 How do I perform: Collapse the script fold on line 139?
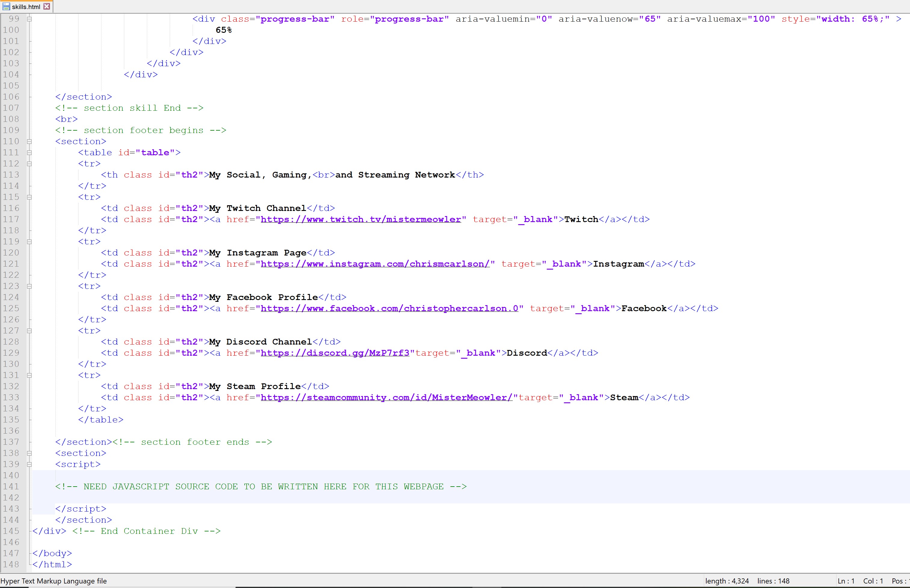[29, 464]
